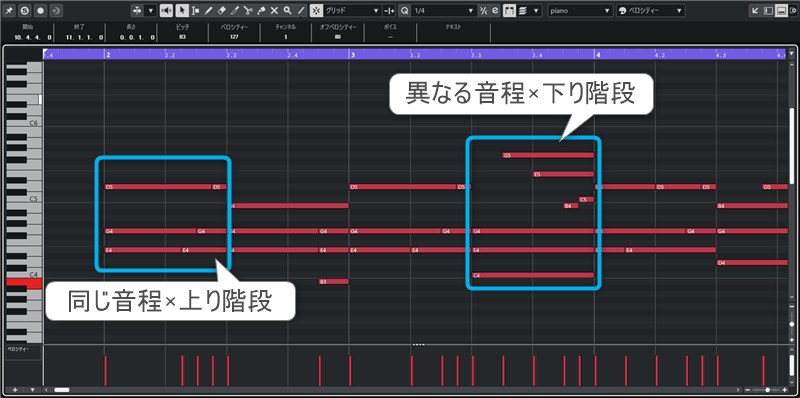800x398 pixels.
Task: Click the Edit Active Part Only icon
Action: click(522, 10)
